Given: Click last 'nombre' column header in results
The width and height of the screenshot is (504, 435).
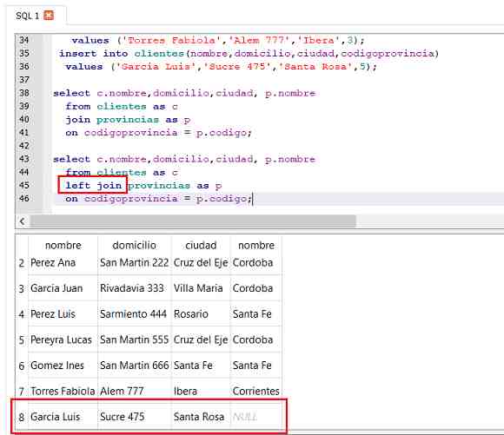Looking at the screenshot, I should click(256, 246).
